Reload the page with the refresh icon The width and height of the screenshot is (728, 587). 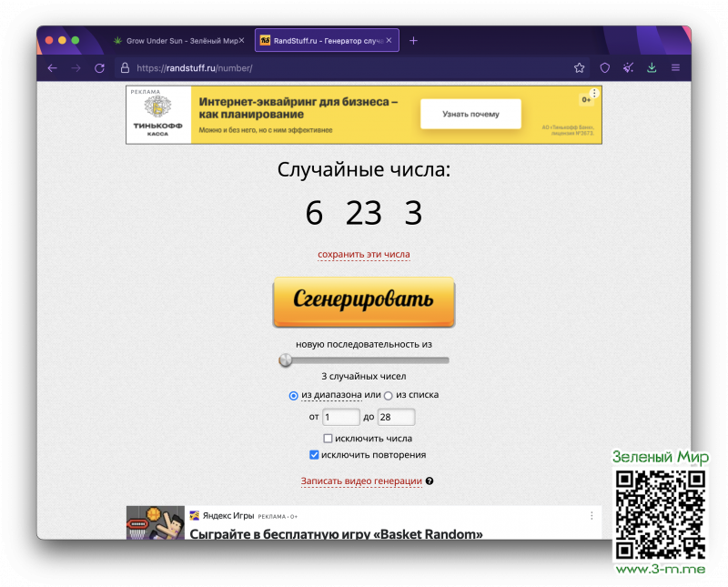[100, 68]
